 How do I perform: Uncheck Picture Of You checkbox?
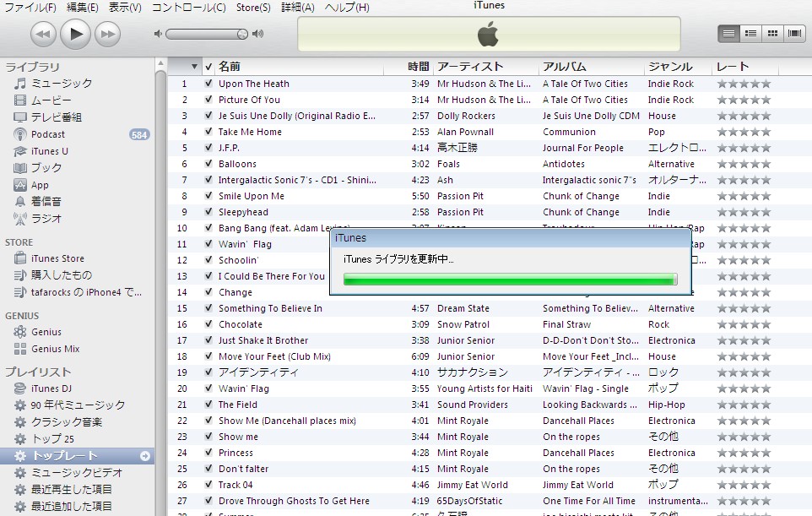(x=208, y=100)
